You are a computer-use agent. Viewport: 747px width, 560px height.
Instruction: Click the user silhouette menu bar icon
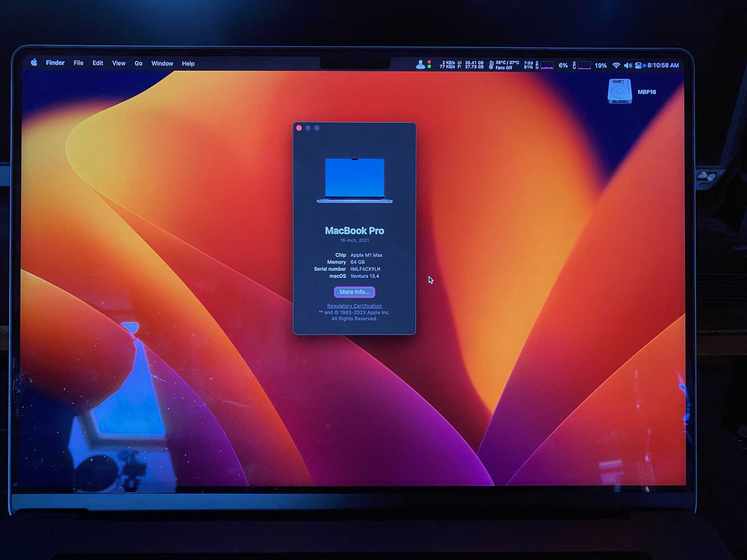pos(420,65)
